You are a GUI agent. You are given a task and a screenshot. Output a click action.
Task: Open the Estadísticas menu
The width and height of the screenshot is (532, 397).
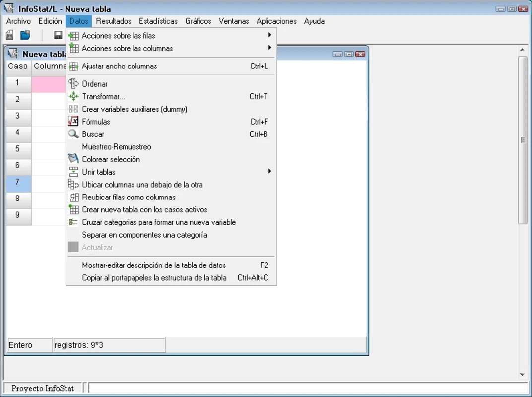tap(158, 21)
